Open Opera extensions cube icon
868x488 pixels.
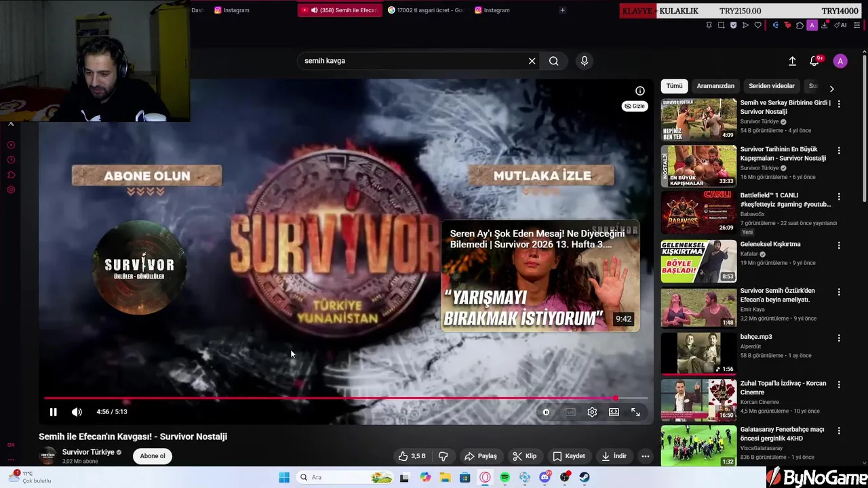point(800,25)
